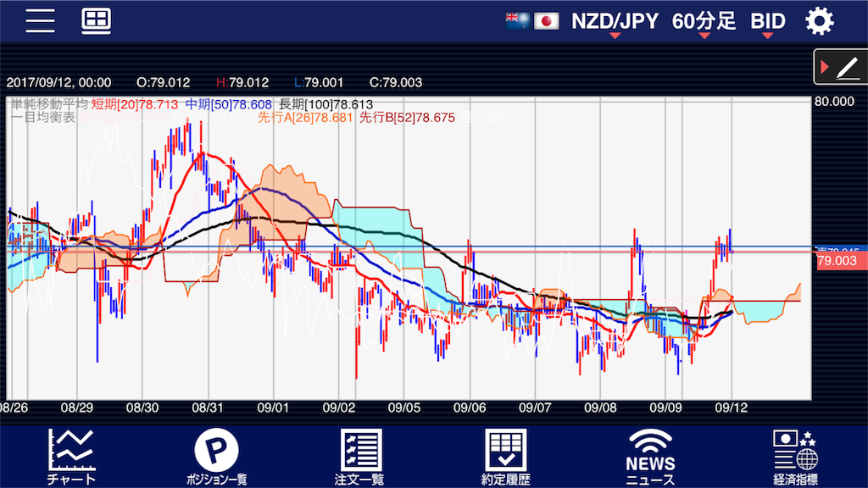Select the 09/01 date axis label

click(x=273, y=408)
